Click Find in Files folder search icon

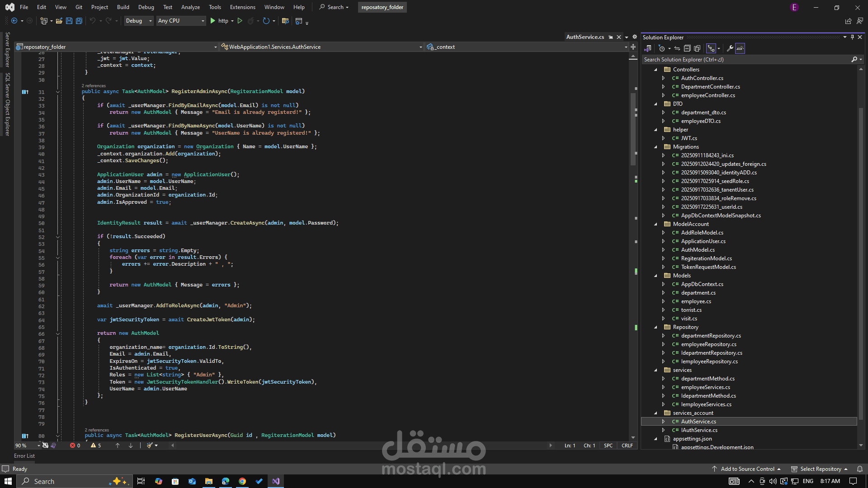[x=285, y=21]
